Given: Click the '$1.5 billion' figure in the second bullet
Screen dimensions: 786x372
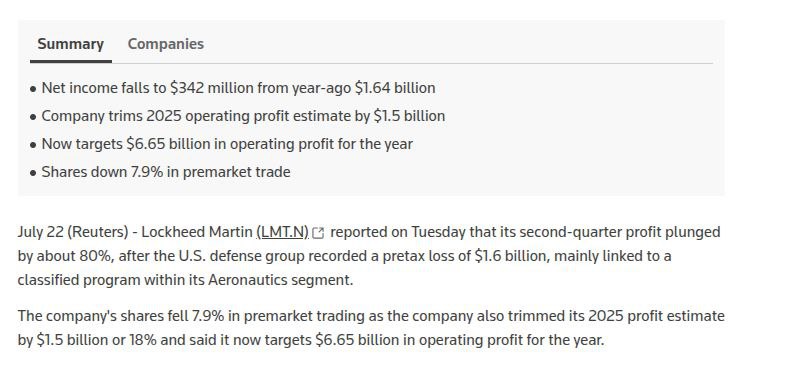Looking at the screenshot, I should coord(409,116).
